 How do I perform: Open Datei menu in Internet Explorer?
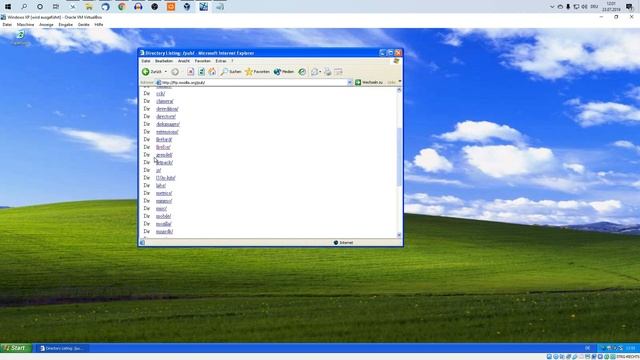146,61
